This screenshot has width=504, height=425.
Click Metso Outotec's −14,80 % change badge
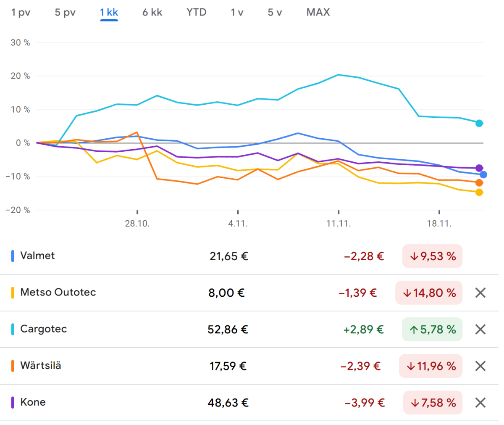coord(429,293)
